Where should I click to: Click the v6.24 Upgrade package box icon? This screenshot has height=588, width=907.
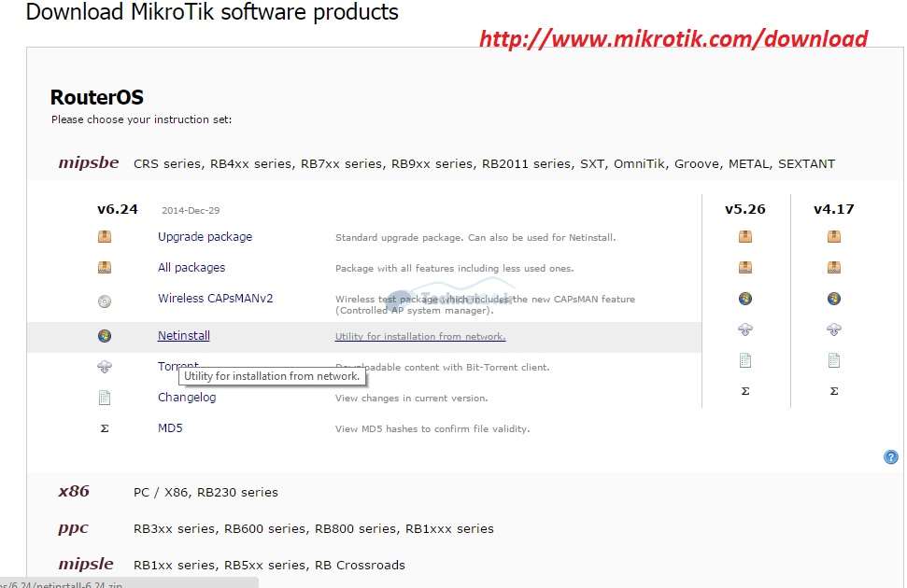pos(105,236)
